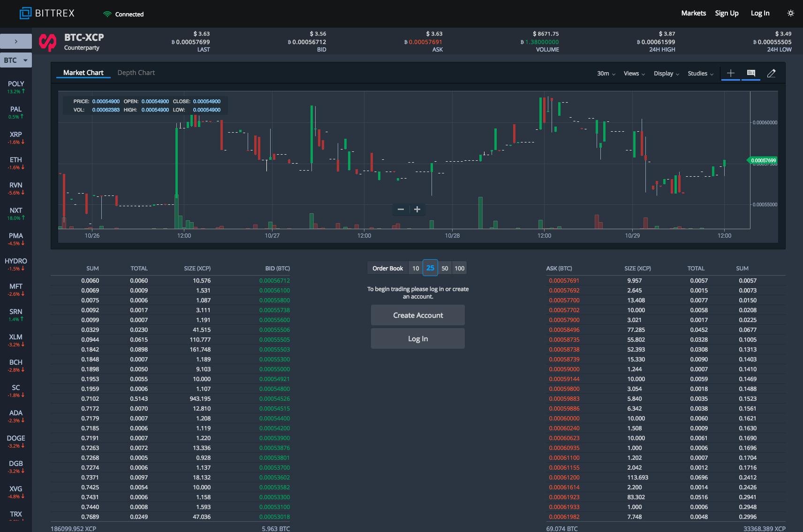This screenshot has height=532, width=803.
Task: Select XRP market in sidebar
Action: [16, 138]
